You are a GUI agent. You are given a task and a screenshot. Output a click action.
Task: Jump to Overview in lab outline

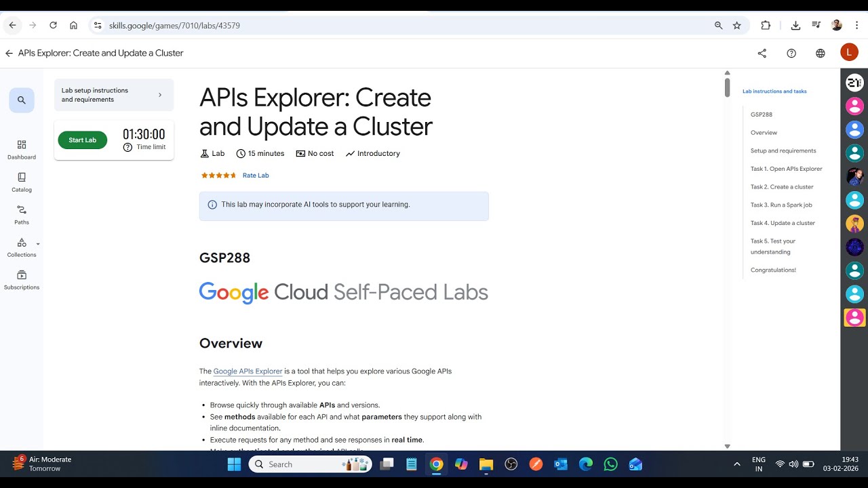point(764,133)
